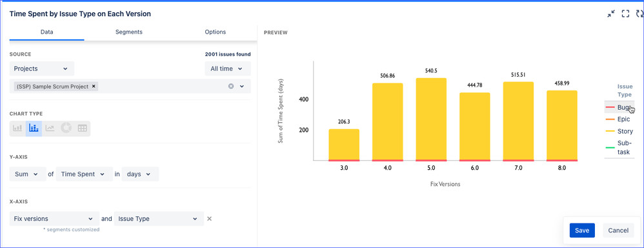Switch to the line chart type
This screenshot has height=248, width=644.
pos(50,129)
